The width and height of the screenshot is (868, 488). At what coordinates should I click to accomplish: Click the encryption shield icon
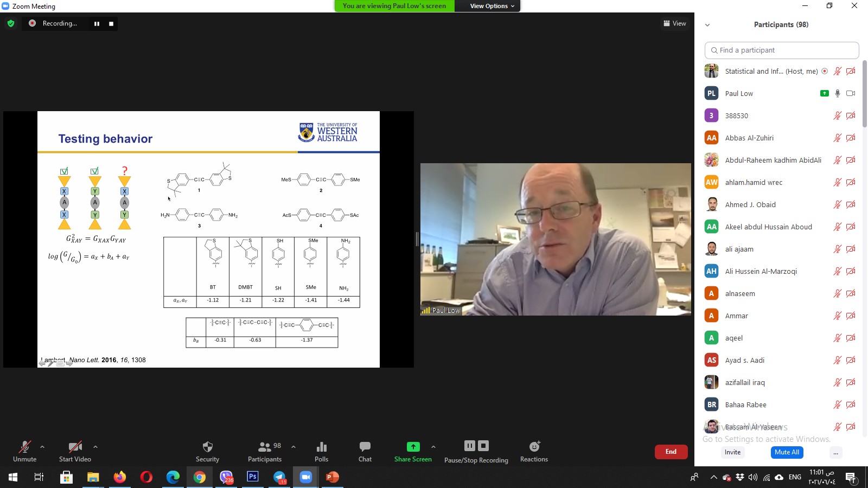[x=11, y=23]
